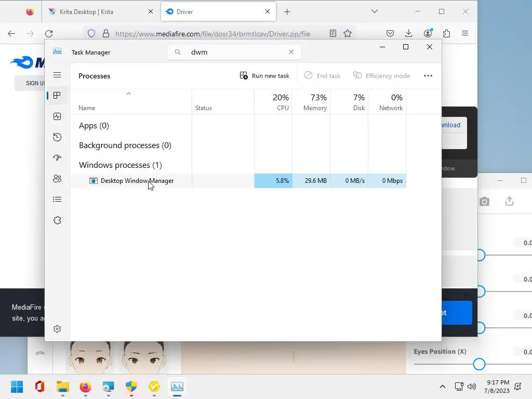Open Startup apps page in sidebar

click(57, 158)
